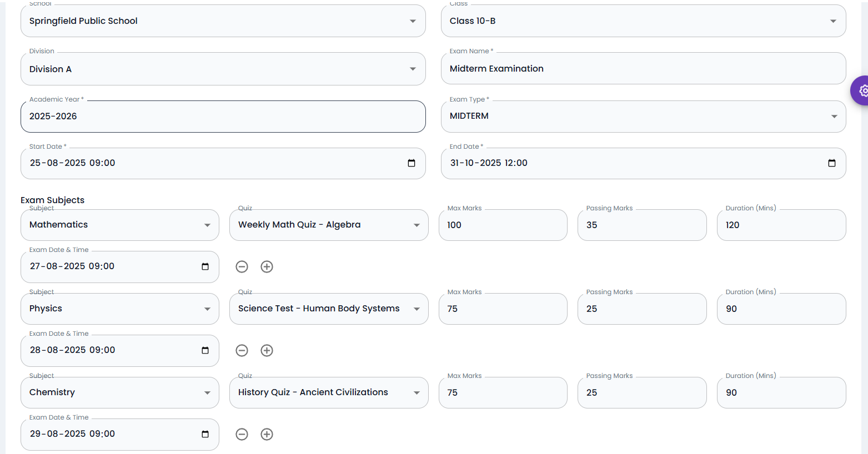The height and width of the screenshot is (454, 868).
Task: Open the Physics exam date calendar picker
Action: coord(204,350)
